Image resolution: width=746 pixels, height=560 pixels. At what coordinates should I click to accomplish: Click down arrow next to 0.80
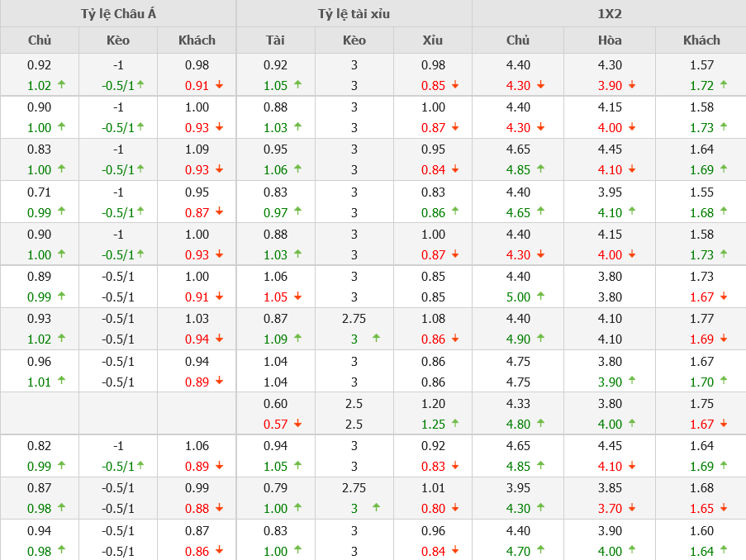tap(454, 508)
